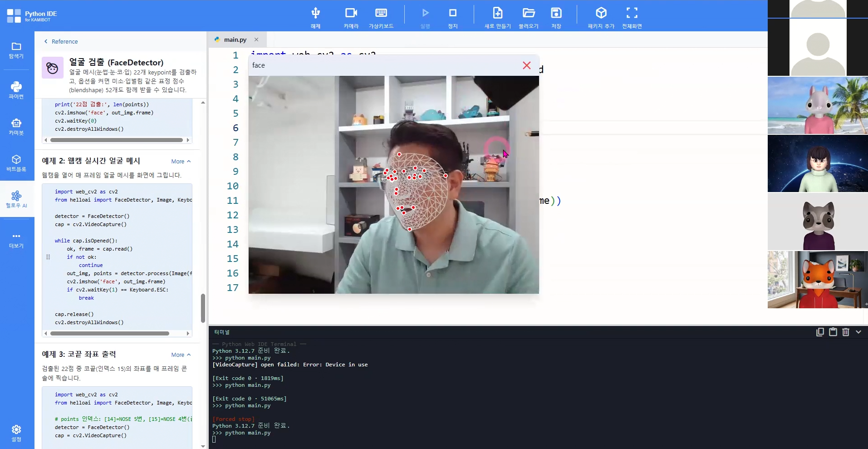This screenshot has width=868, height=449.
Task: Collapse the terminal panel with the chevron
Action: coord(858,332)
